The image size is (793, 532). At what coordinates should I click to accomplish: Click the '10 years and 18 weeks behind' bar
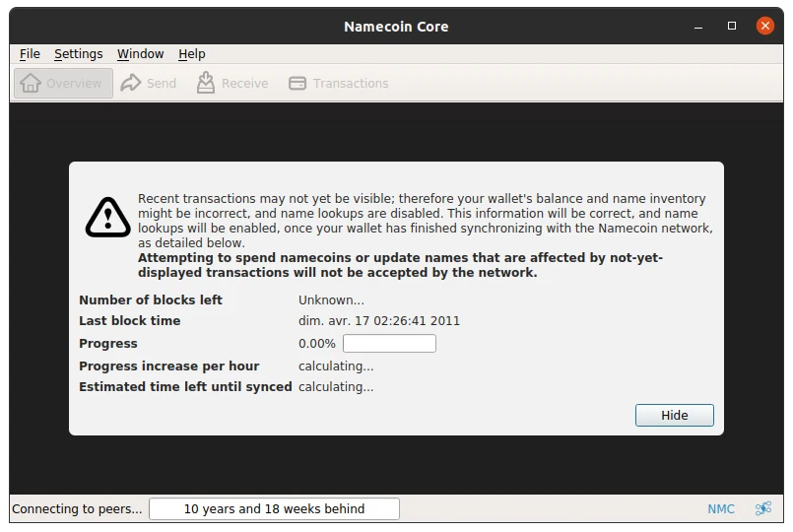274,508
